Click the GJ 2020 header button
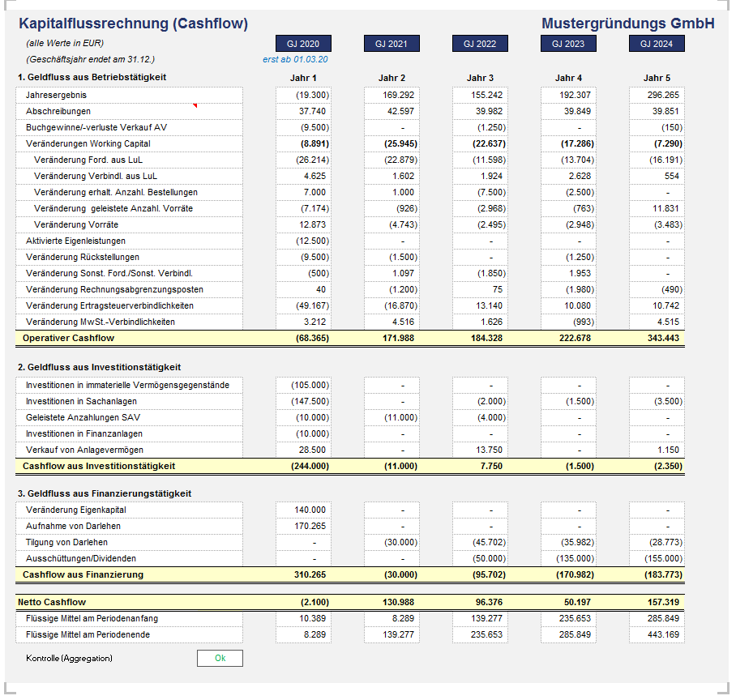736x700 pixels. (x=303, y=44)
